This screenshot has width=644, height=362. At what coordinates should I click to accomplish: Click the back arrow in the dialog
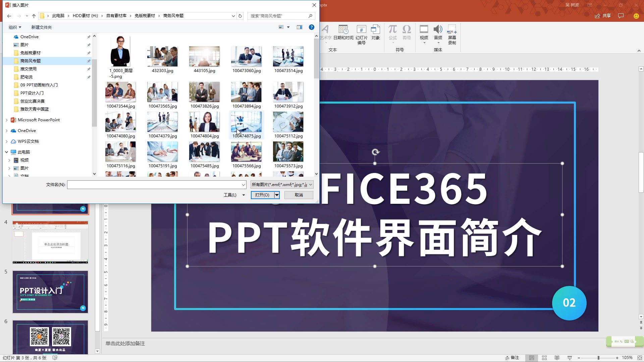(x=9, y=16)
